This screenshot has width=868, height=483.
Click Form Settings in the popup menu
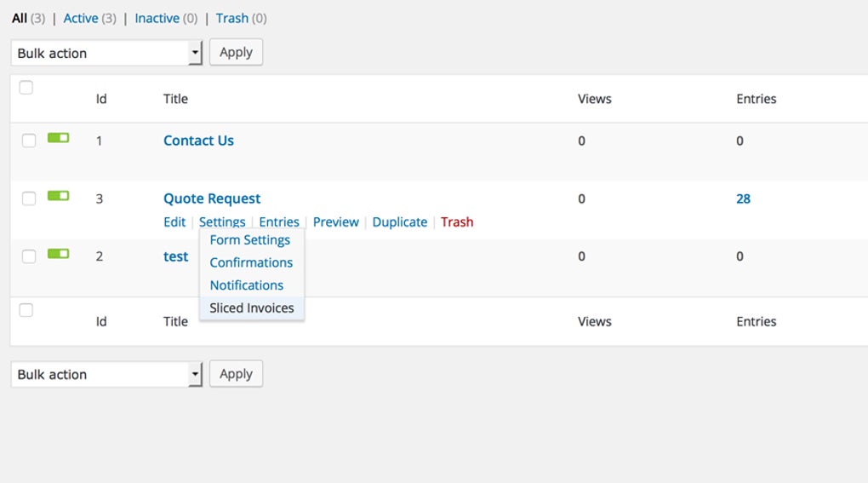click(x=250, y=240)
